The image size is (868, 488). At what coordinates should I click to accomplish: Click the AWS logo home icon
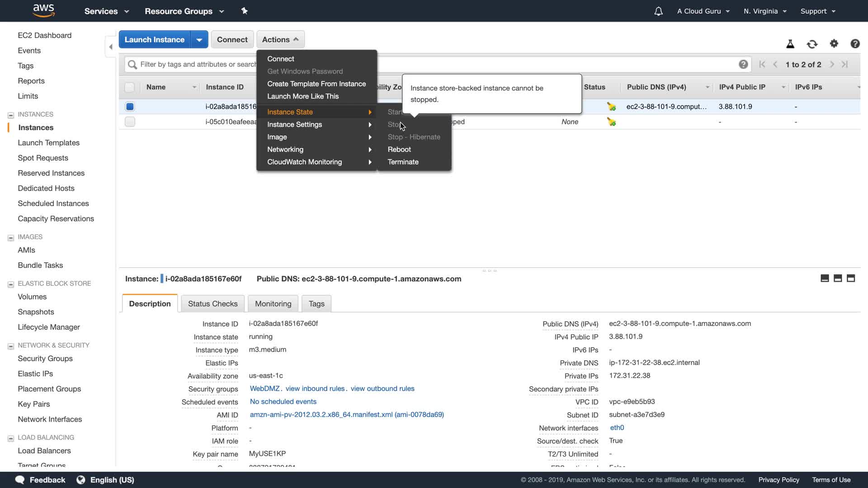[44, 10]
